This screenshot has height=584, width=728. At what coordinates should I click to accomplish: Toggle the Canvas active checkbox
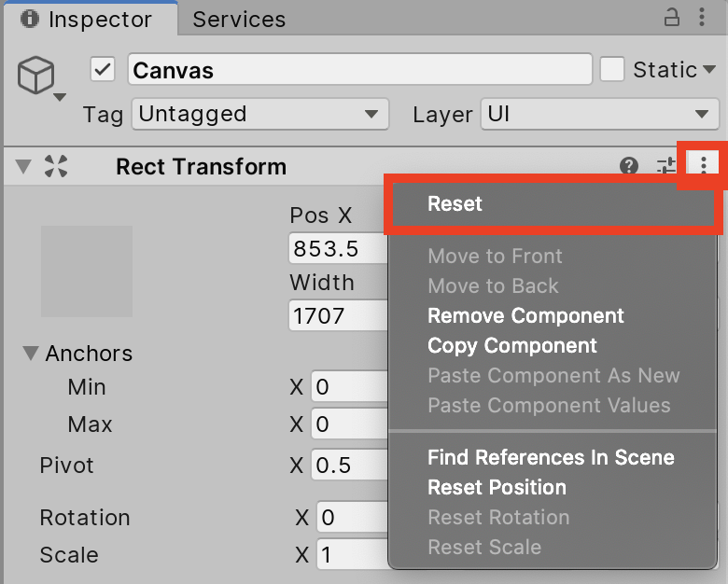point(103,70)
